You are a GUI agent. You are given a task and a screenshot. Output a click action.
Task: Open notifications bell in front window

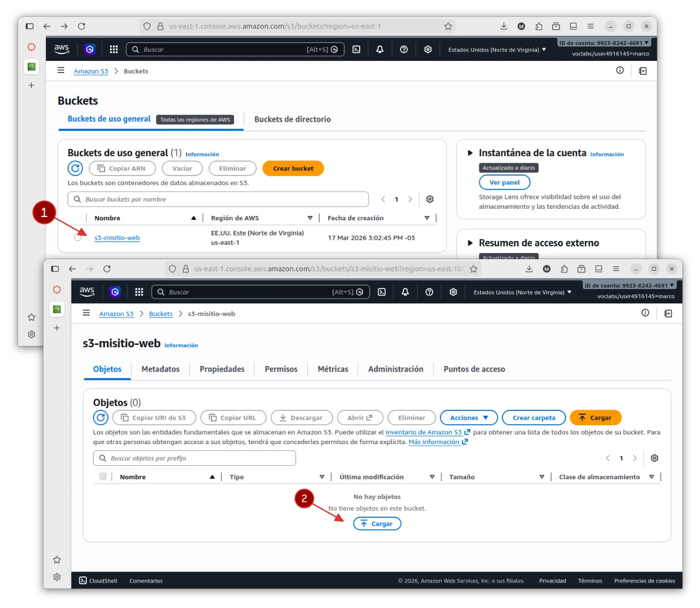[x=405, y=292]
